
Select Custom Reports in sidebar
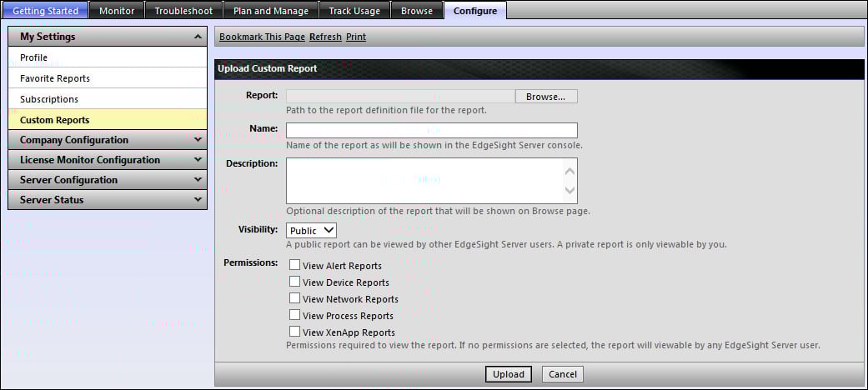click(x=108, y=120)
